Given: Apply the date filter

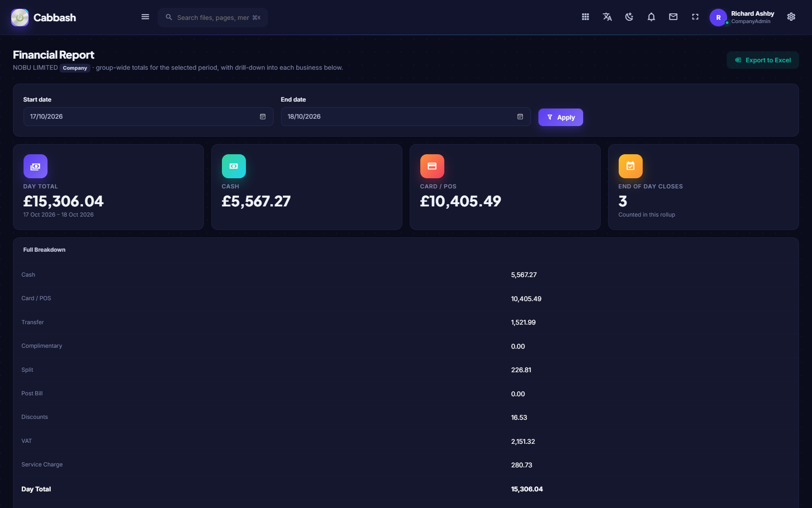Looking at the screenshot, I should coord(561,117).
